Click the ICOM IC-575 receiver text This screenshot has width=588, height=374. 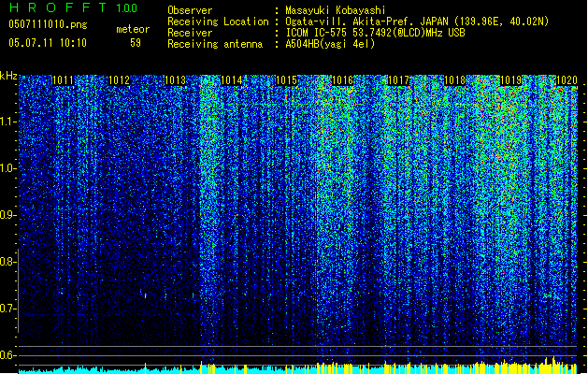pos(375,33)
